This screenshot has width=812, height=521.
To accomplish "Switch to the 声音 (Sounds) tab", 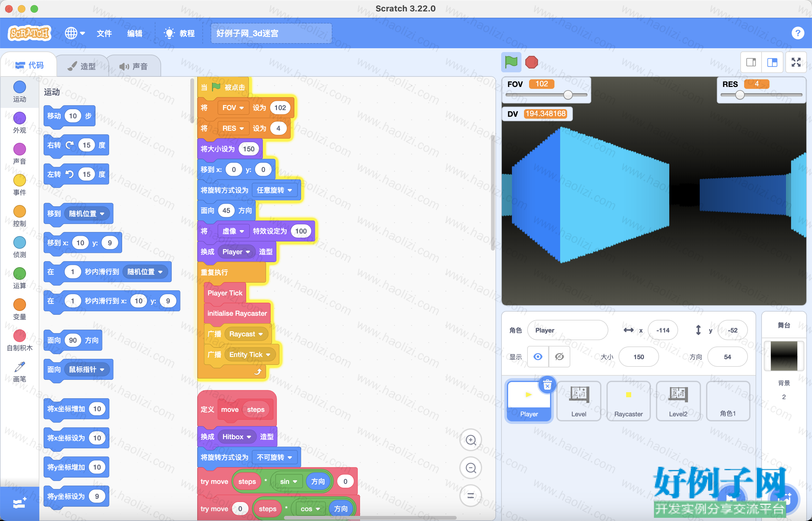I will click(x=134, y=66).
